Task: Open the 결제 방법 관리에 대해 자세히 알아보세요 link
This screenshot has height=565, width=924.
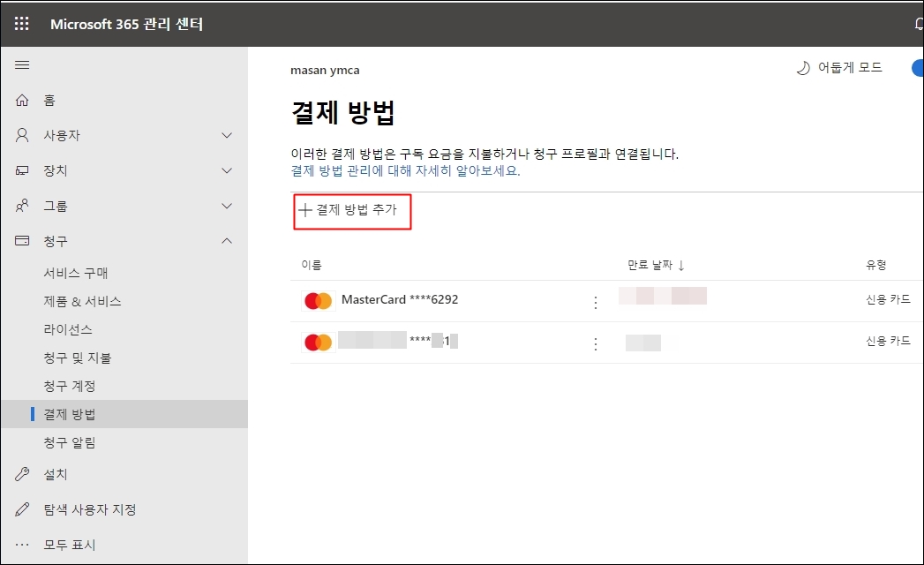Action: 405,171
